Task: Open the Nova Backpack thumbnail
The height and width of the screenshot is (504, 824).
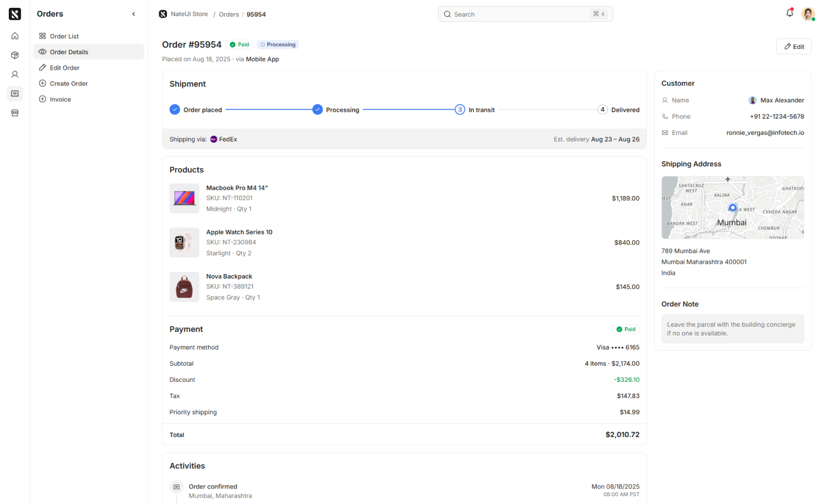Action: (184, 287)
